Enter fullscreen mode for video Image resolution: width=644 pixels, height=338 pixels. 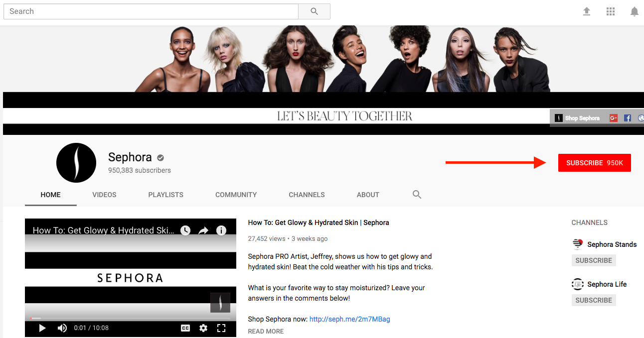(221, 328)
